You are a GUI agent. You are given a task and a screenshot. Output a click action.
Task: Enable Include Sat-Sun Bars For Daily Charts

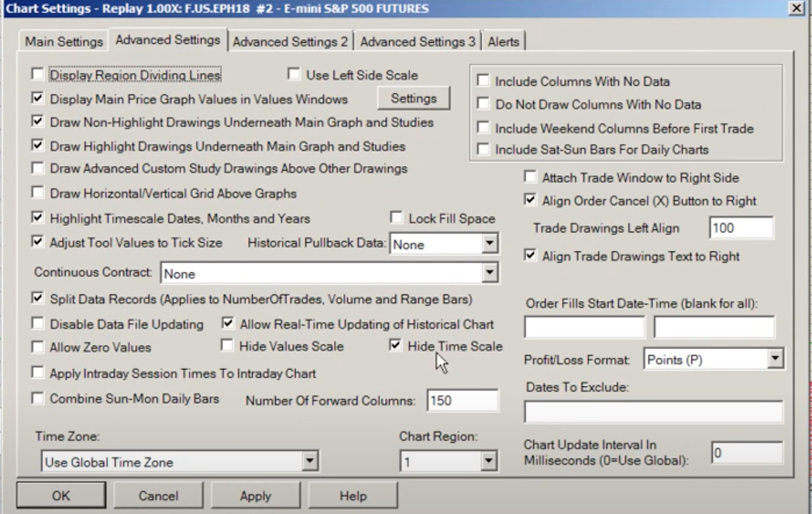coord(483,149)
